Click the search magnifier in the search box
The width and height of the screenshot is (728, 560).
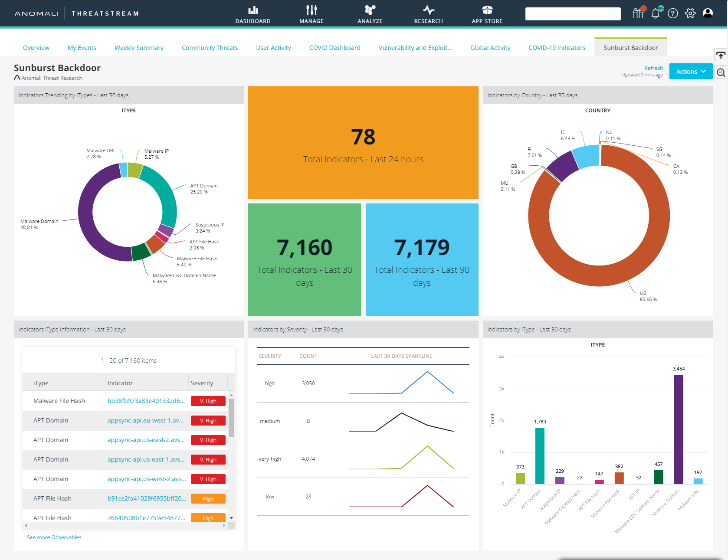click(614, 14)
